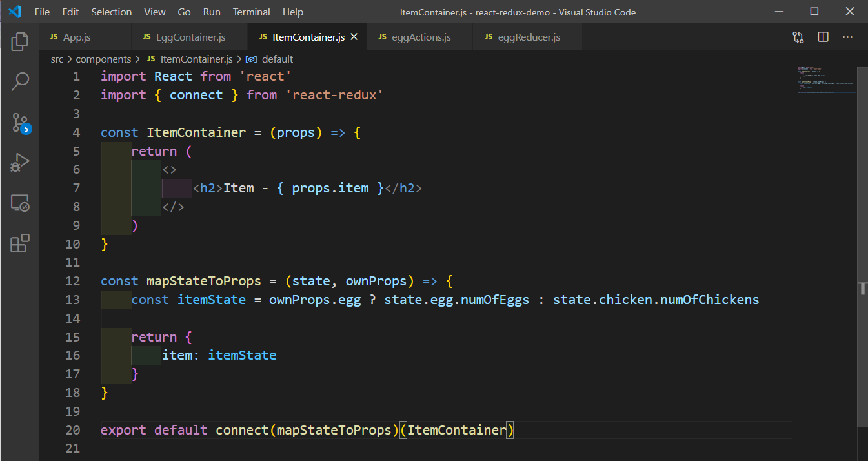Click the VS Code logo icon

15,12
